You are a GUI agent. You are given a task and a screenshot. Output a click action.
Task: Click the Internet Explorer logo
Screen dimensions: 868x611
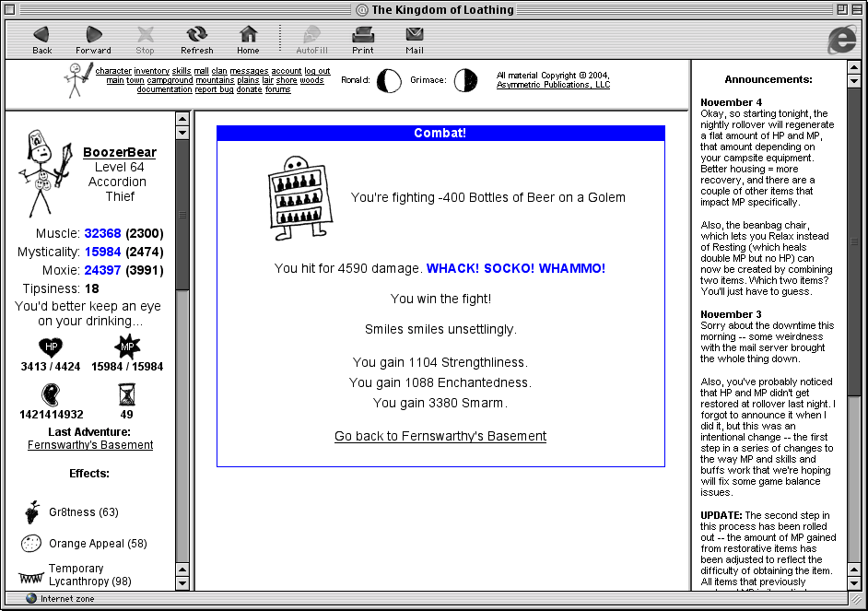(x=841, y=38)
